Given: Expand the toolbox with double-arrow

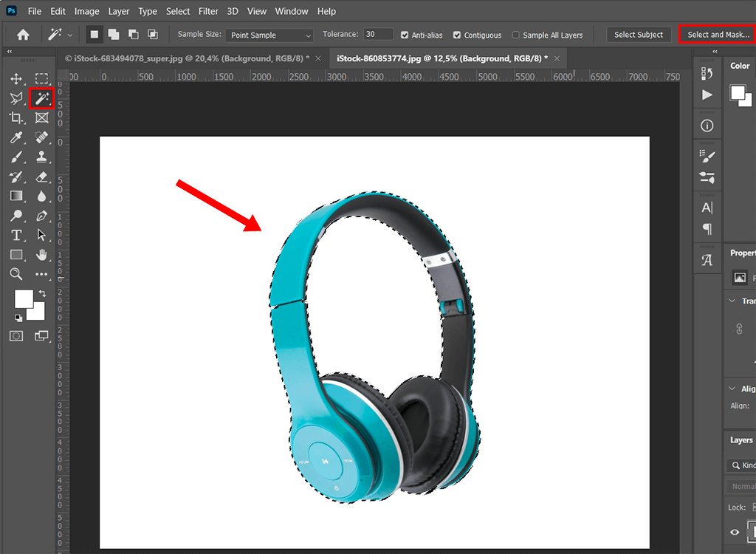Looking at the screenshot, I should (x=9, y=51).
